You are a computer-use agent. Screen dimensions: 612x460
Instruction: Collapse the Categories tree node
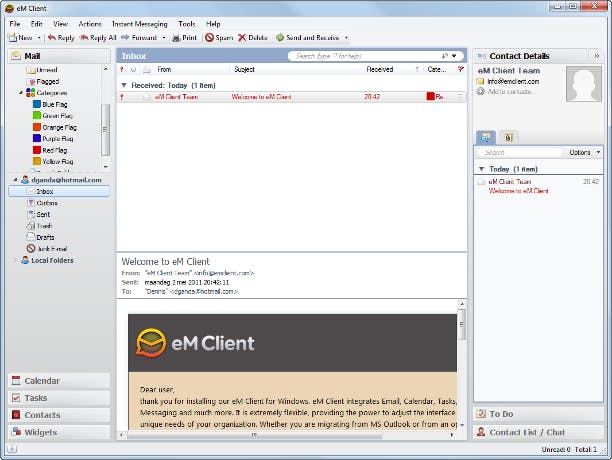(x=21, y=93)
